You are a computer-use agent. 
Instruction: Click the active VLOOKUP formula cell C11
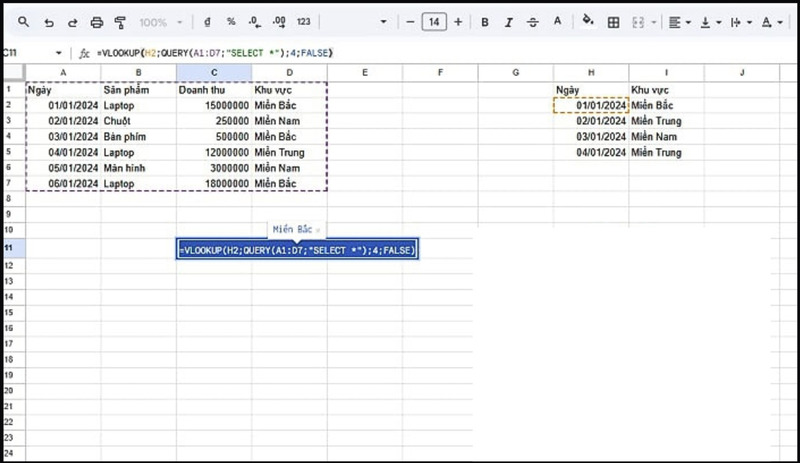(297, 250)
